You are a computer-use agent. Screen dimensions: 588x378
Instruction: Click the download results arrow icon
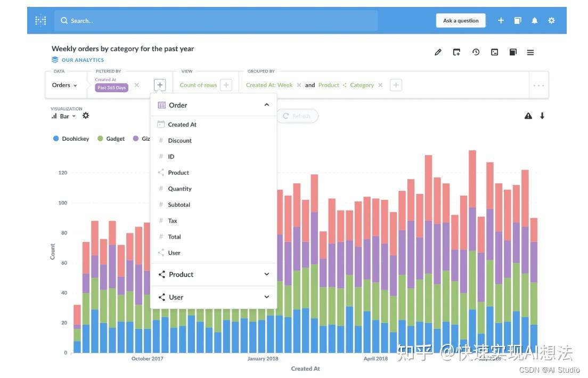point(542,116)
